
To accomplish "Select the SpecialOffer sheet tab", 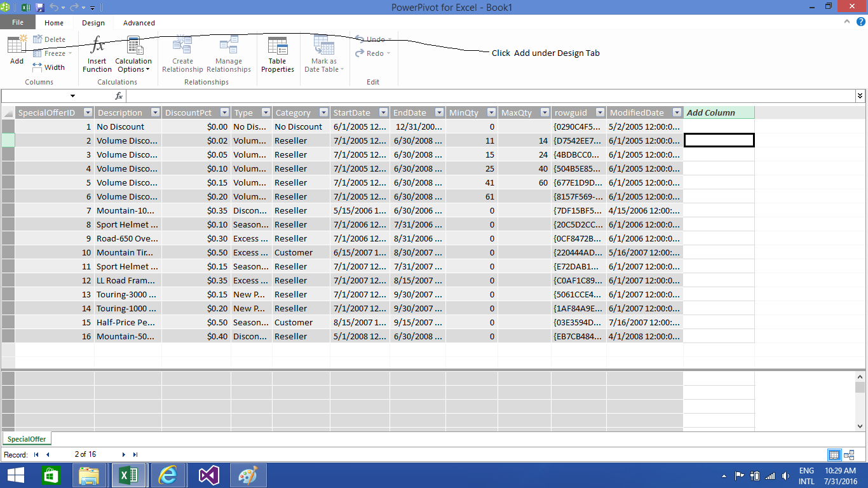I will pos(26,438).
